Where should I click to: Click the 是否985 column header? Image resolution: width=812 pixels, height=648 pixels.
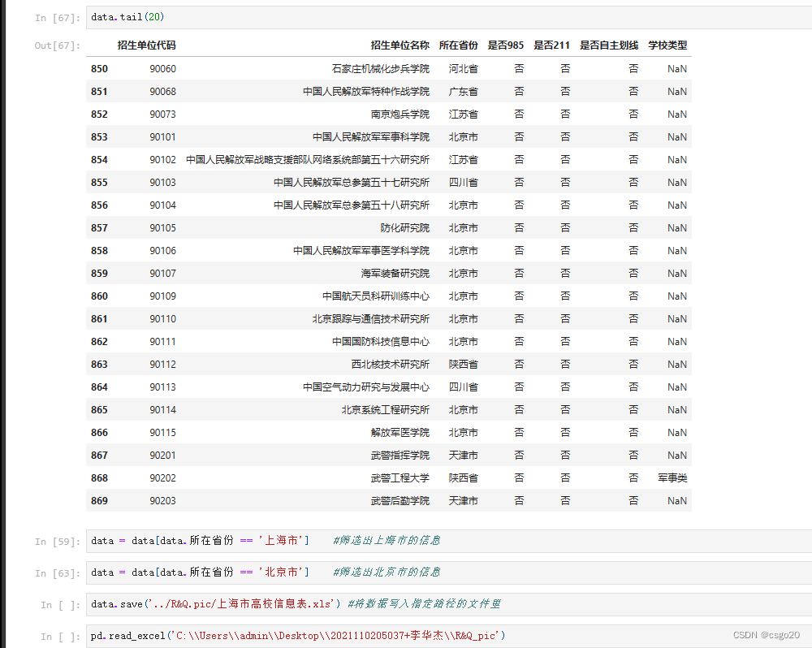(x=505, y=45)
